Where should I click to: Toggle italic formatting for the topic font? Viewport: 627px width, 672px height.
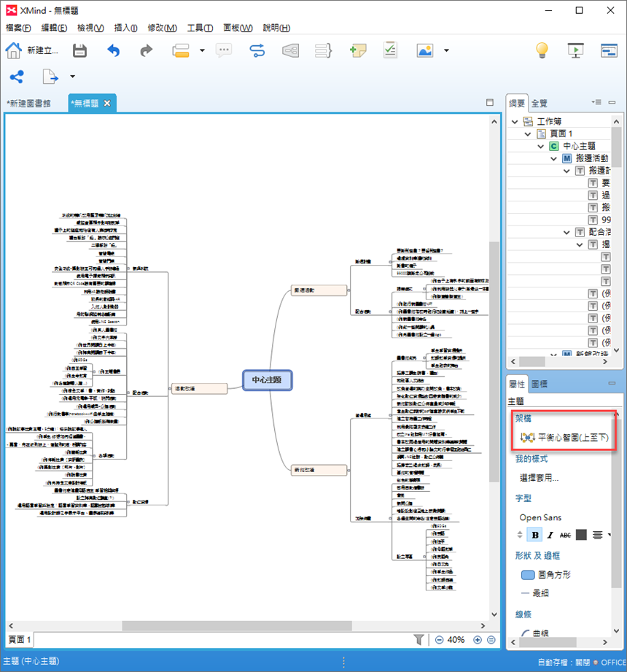click(x=550, y=535)
